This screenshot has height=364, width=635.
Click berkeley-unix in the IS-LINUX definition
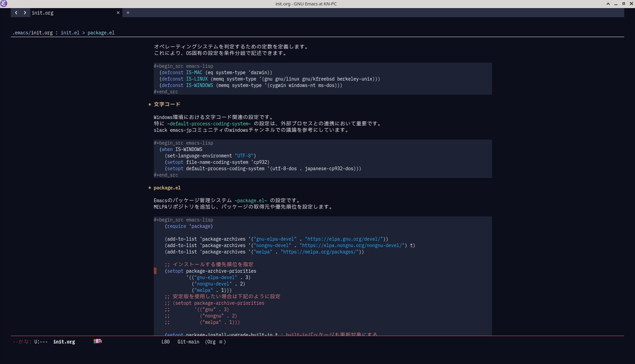(355, 79)
